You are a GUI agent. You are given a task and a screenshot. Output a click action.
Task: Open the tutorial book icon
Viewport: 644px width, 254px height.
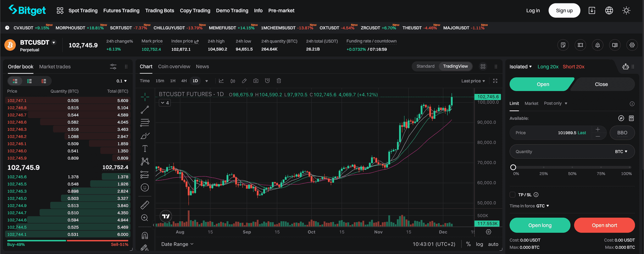click(x=615, y=45)
